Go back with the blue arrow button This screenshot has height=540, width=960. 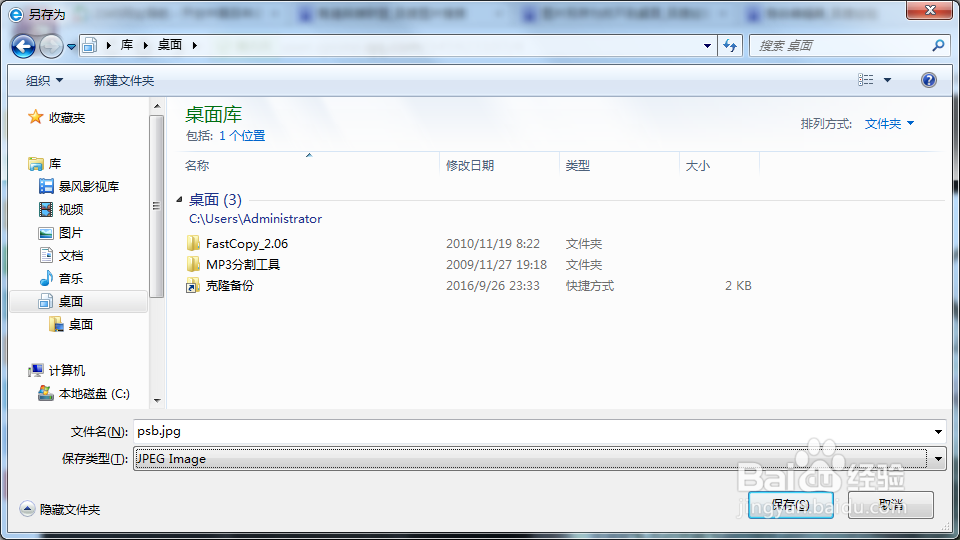pyautogui.click(x=23, y=46)
